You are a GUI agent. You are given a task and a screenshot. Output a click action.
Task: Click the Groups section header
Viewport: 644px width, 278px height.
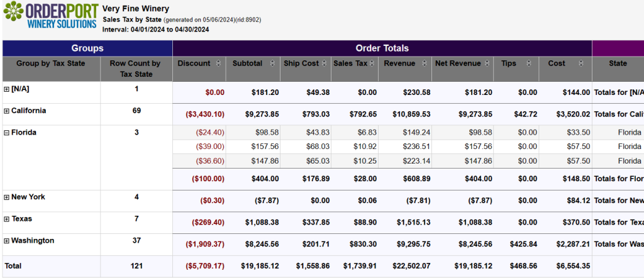point(87,48)
